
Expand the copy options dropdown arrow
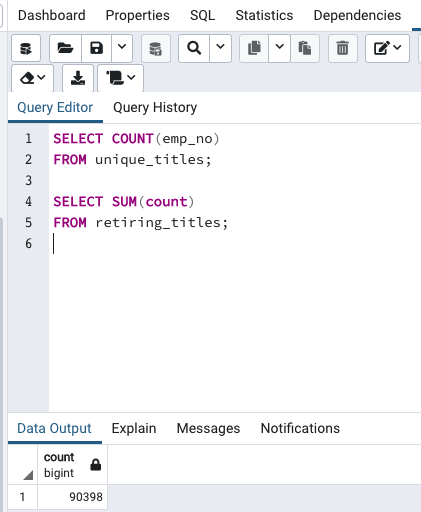280,48
